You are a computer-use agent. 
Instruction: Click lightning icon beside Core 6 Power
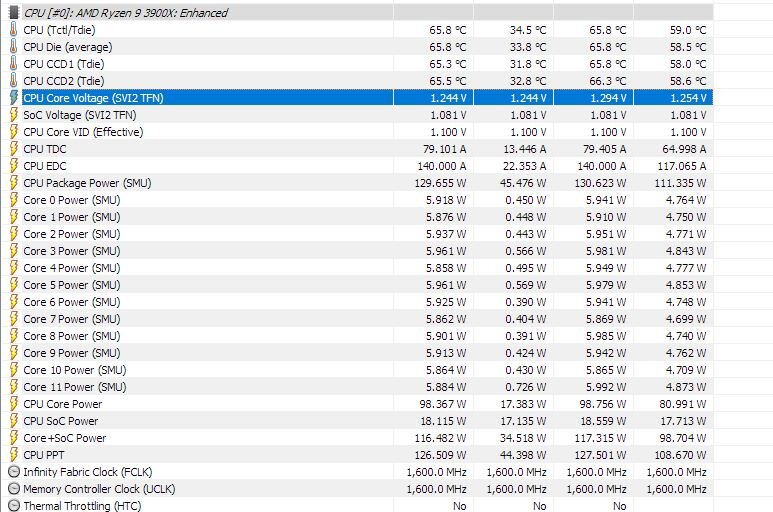(x=14, y=302)
